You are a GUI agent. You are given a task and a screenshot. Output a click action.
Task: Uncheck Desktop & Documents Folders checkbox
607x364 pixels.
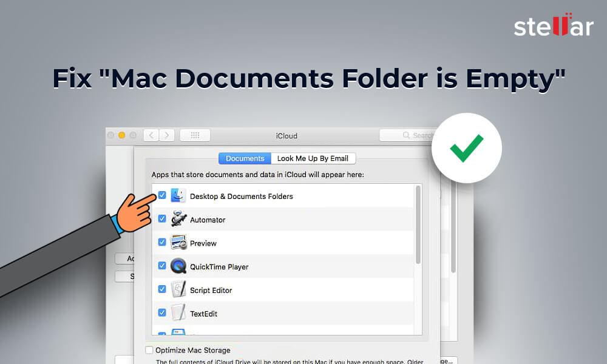tap(162, 195)
